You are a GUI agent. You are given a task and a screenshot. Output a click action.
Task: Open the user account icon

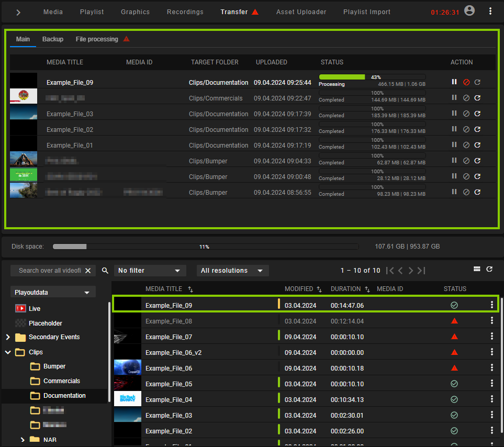(x=469, y=10)
